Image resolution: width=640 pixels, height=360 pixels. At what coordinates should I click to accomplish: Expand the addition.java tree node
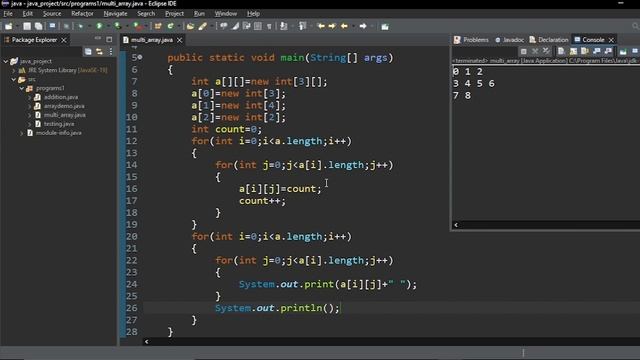coord(29,97)
